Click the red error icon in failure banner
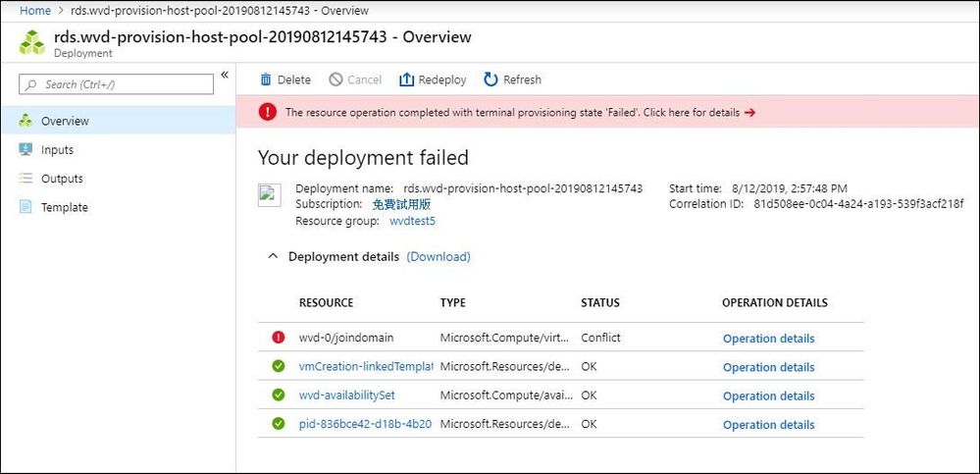This screenshot has height=474, width=980. point(268,112)
